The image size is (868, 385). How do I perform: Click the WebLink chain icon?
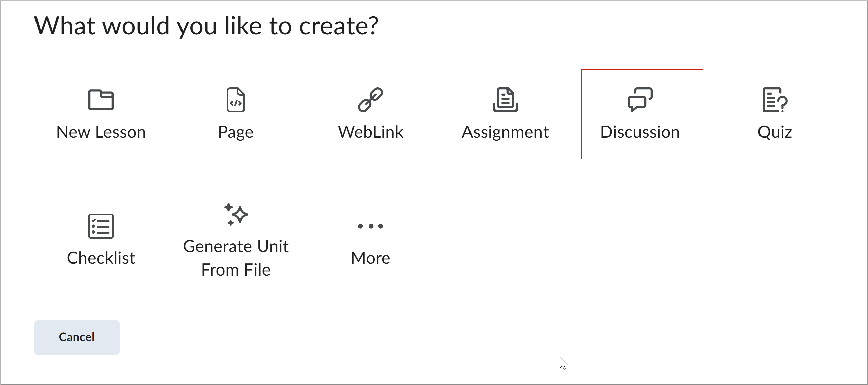coord(370,100)
